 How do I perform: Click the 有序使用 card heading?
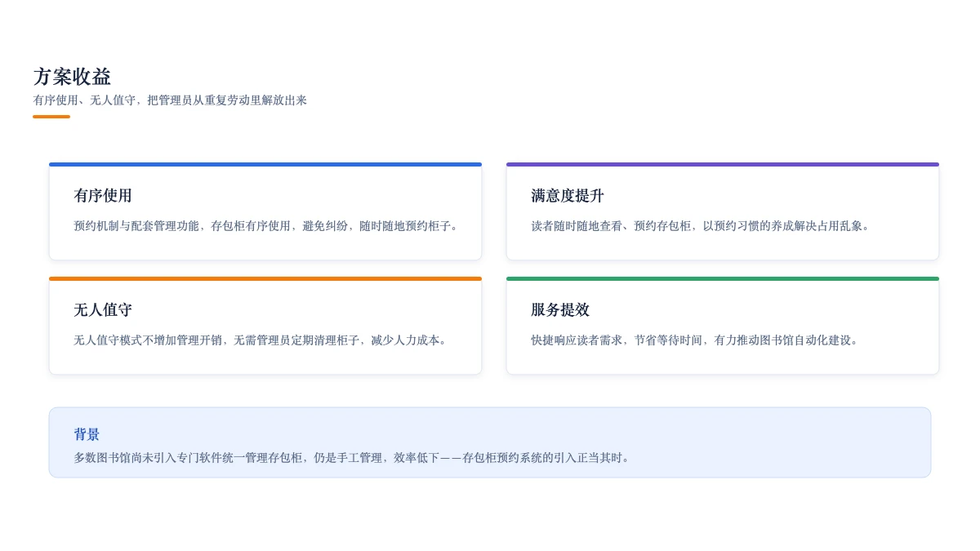click(x=103, y=196)
